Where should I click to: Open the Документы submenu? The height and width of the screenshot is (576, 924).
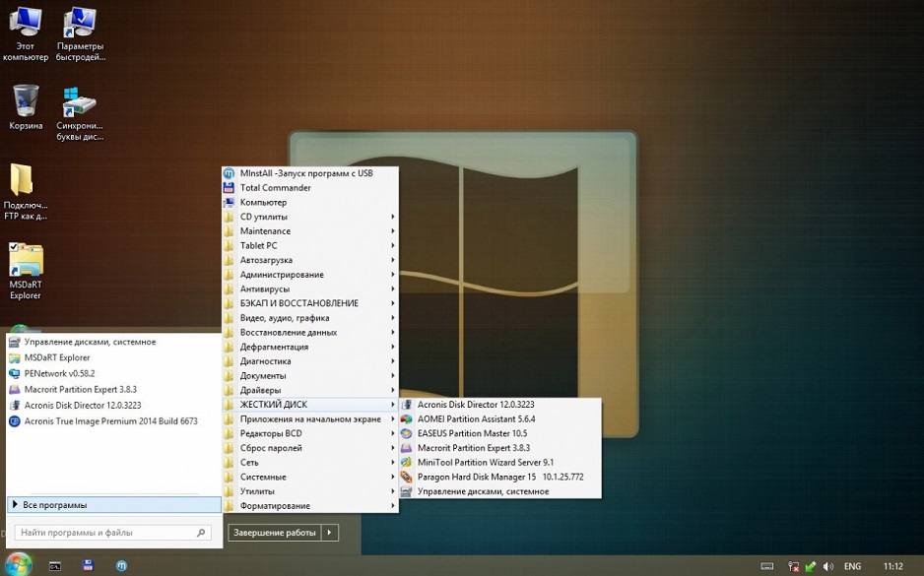tap(310, 375)
